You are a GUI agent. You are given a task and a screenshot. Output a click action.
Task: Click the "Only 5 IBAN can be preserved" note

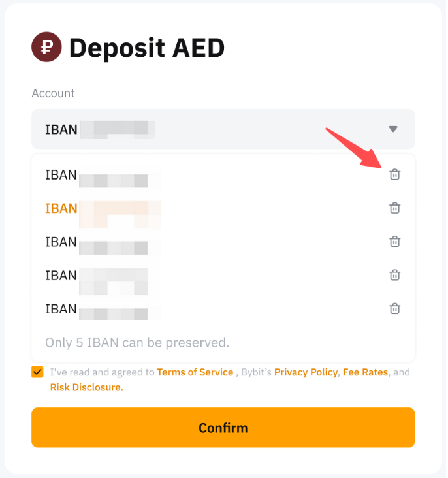[x=137, y=342]
